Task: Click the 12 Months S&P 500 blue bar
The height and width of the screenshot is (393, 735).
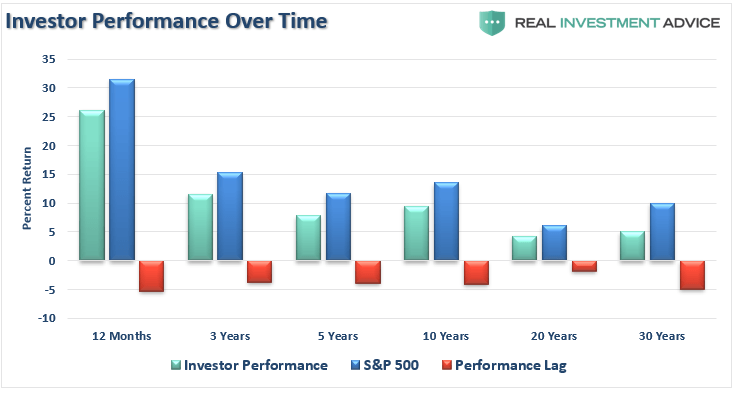Action: 122,170
